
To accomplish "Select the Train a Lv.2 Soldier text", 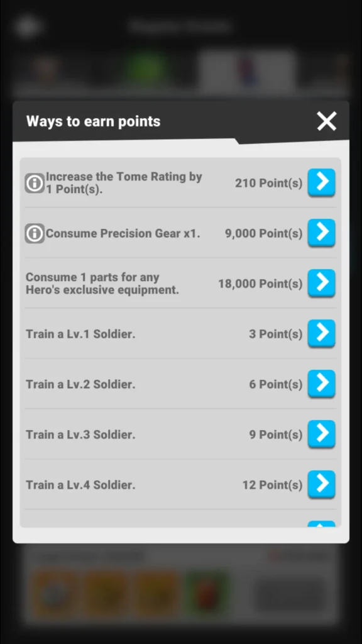I will pos(80,384).
